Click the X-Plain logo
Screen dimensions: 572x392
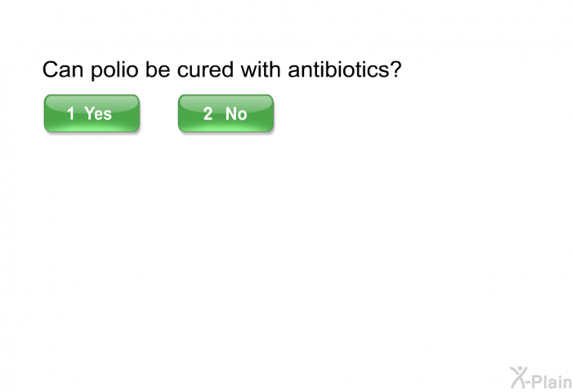pos(541,378)
